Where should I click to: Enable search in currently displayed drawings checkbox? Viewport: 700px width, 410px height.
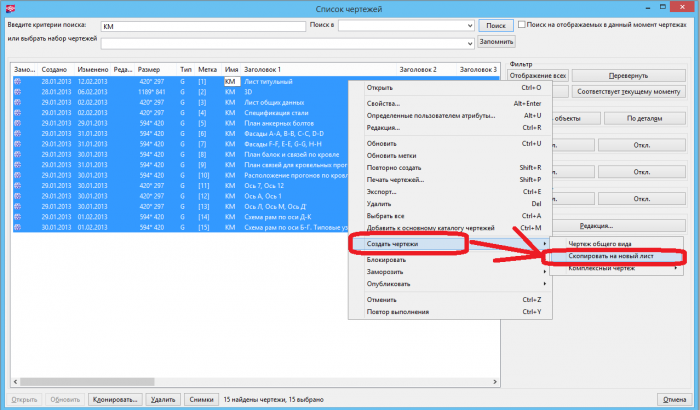pos(521,25)
